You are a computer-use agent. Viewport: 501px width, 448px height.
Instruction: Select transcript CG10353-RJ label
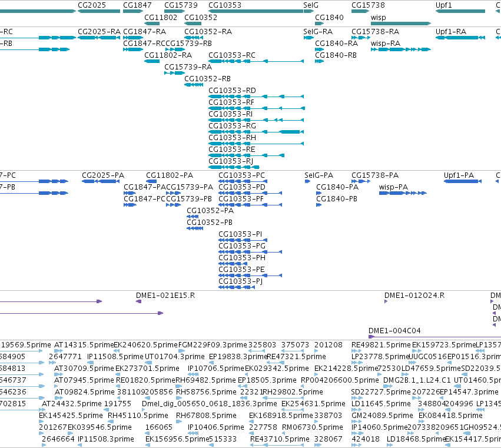click(x=231, y=161)
